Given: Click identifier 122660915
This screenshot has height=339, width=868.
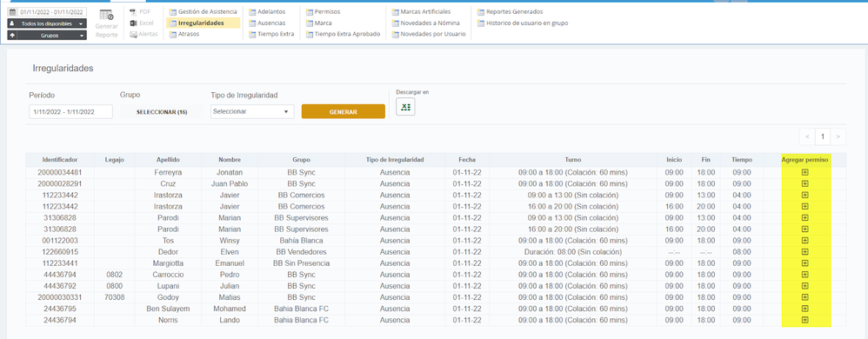Looking at the screenshot, I should (x=60, y=251).
